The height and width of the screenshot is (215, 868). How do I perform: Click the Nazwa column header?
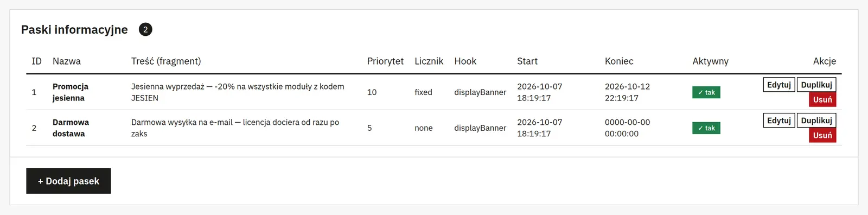point(67,61)
